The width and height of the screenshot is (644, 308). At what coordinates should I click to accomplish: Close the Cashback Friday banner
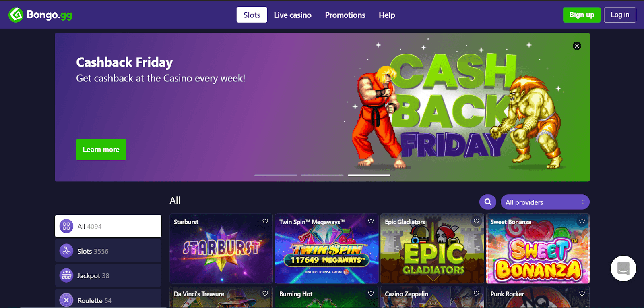coord(577,46)
